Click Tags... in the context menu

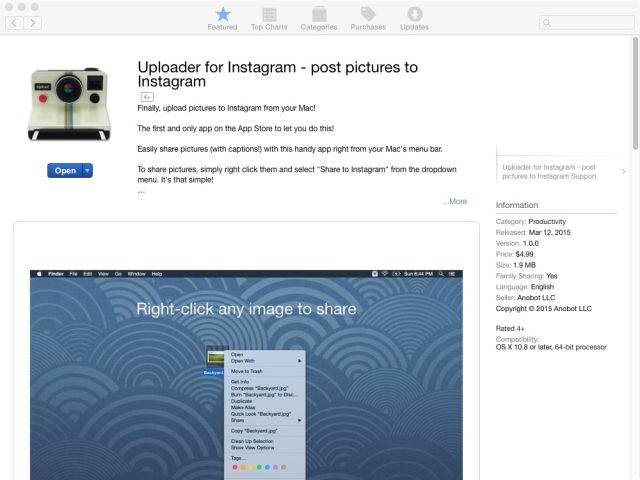pyautogui.click(x=238, y=458)
